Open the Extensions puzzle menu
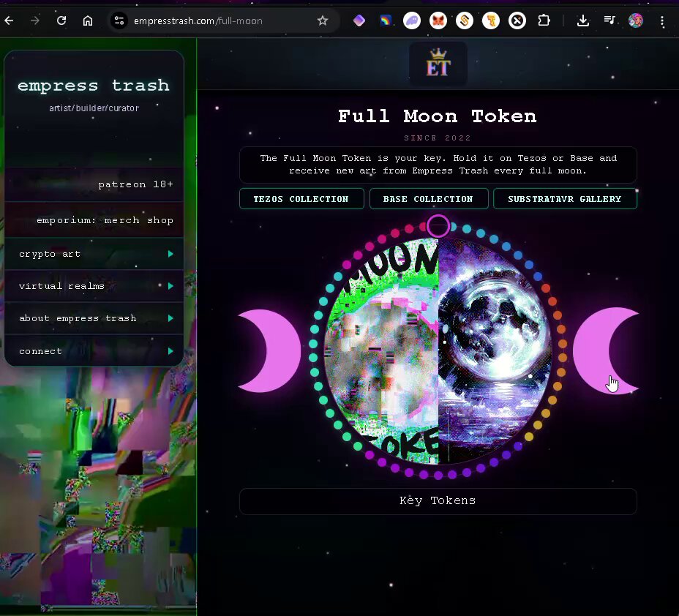This screenshot has width=679, height=616. tap(544, 20)
